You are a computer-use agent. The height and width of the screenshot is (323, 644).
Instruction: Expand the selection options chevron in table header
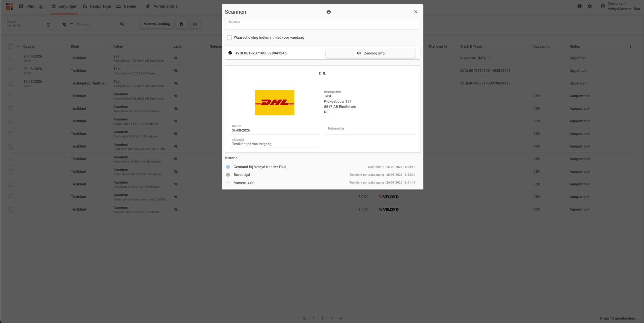18,46
